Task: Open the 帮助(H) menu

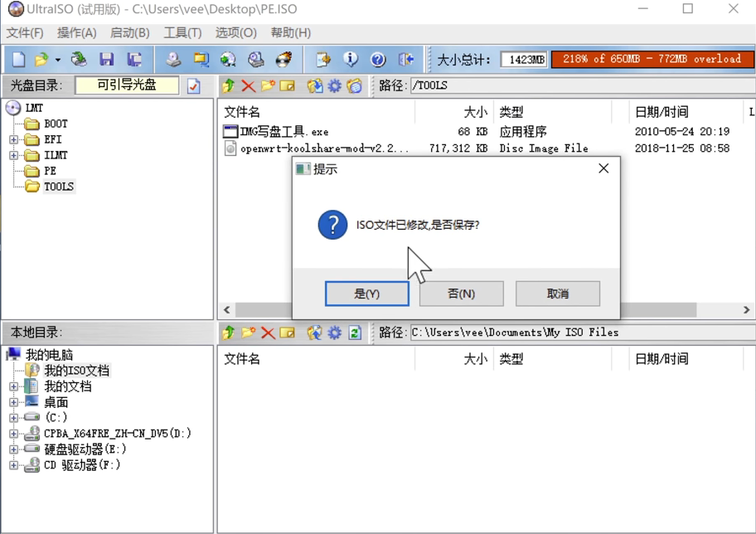Action: pos(290,33)
